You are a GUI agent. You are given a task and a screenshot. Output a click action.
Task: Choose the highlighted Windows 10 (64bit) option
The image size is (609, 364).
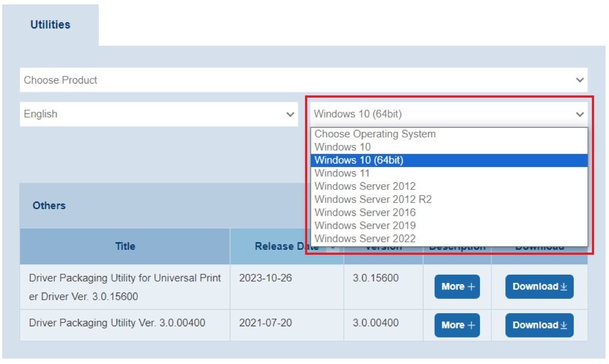pos(359,160)
